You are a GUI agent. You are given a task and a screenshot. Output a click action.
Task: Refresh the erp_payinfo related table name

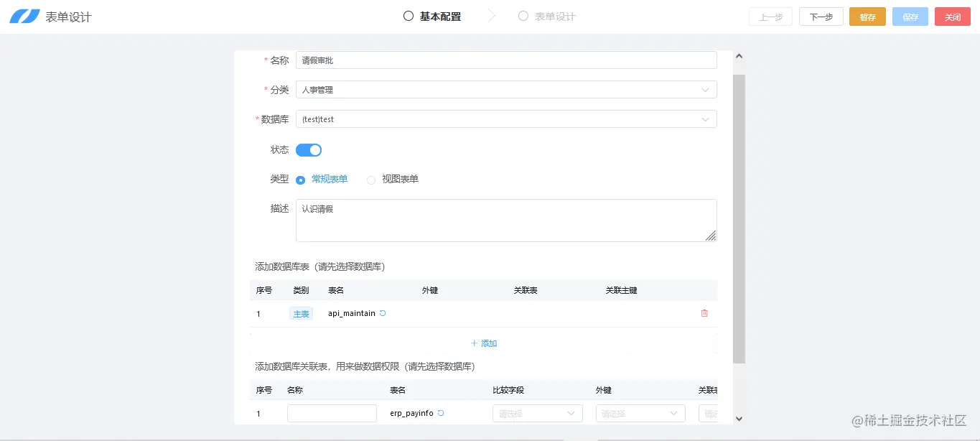(x=442, y=413)
